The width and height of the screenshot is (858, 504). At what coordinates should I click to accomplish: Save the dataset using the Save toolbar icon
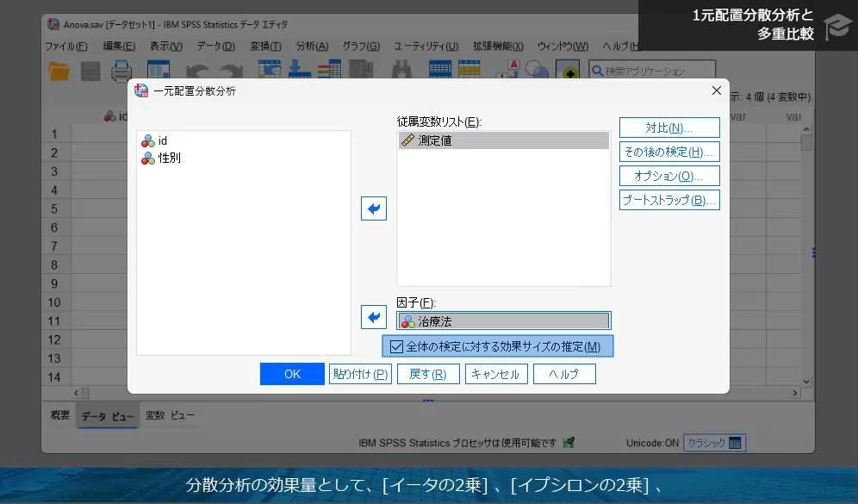pos(90,71)
